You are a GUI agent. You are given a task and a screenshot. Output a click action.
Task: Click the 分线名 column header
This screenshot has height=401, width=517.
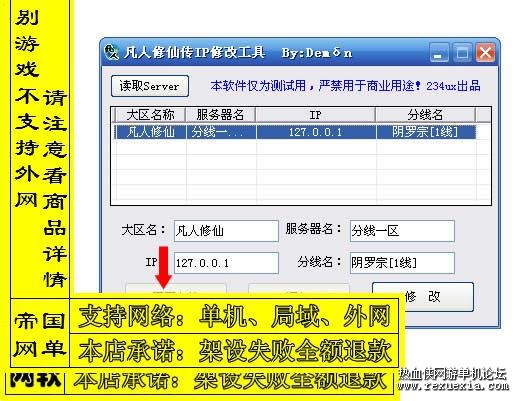tap(425, 115)
